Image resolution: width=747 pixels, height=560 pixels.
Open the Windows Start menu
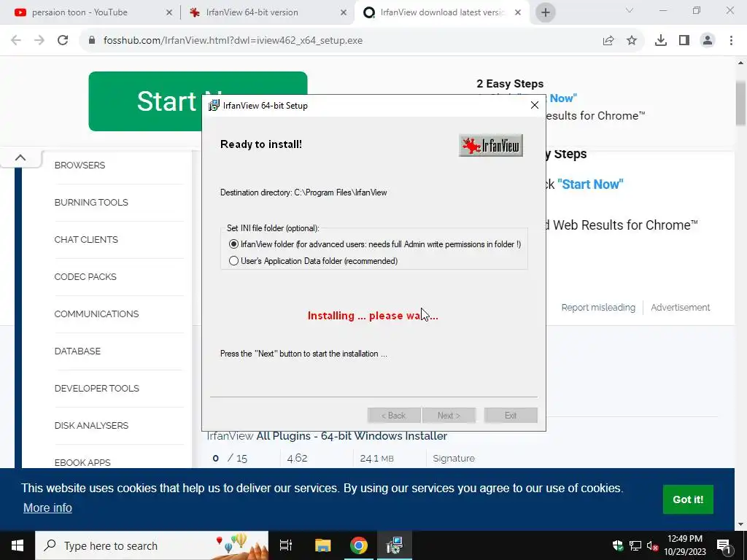[18, 545]
